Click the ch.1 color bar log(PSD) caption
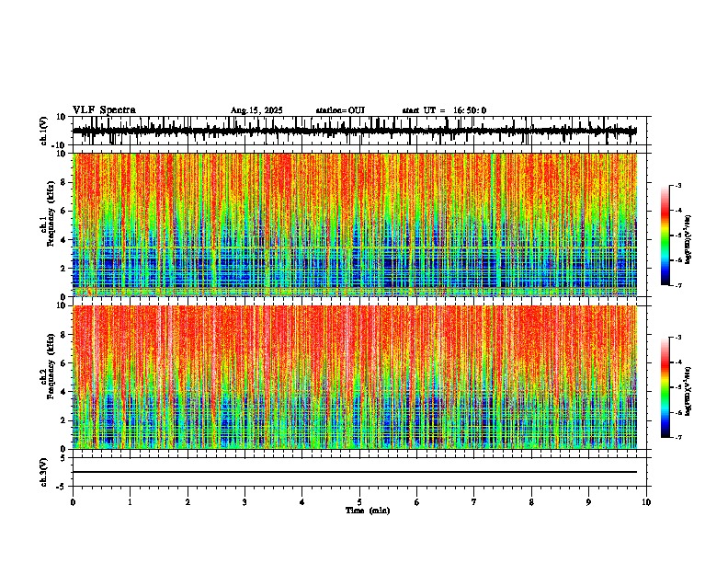 pos(688,239)
